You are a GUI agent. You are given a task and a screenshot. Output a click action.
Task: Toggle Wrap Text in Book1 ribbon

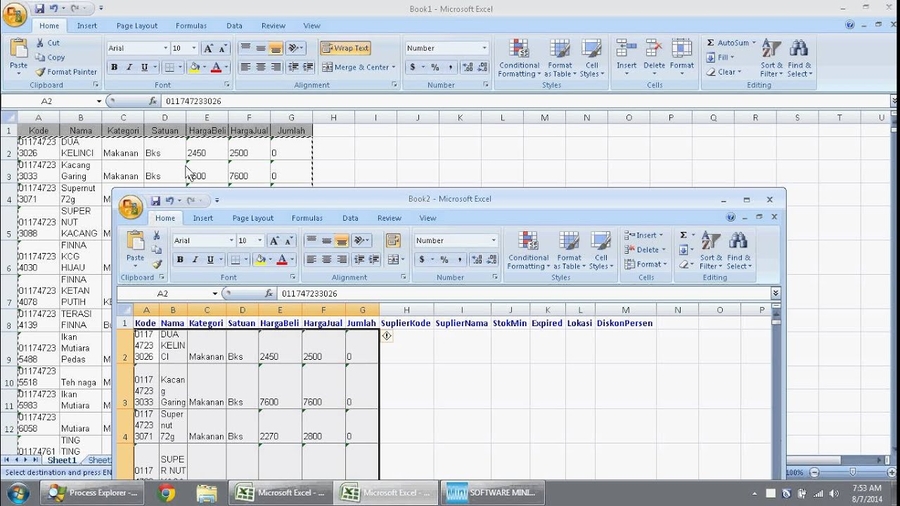pos(345,48)
